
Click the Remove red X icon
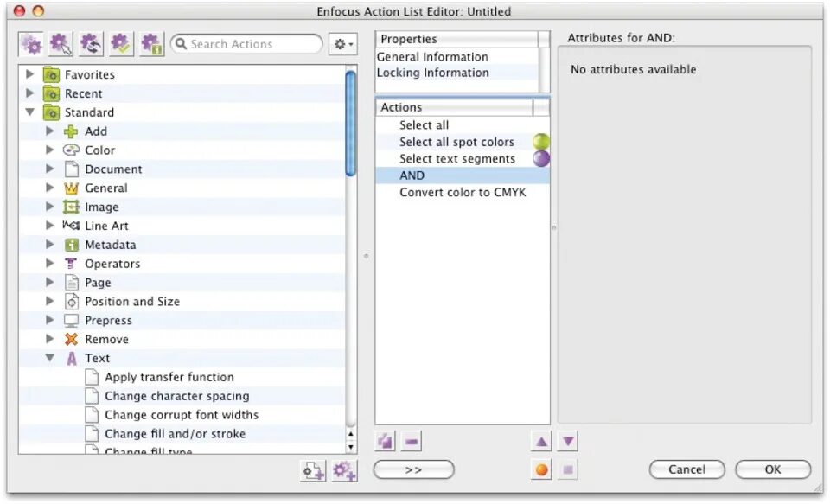tap(71, 339)
